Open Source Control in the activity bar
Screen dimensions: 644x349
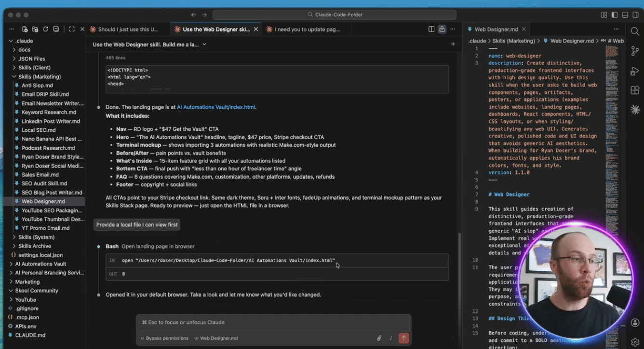point(635,51)
